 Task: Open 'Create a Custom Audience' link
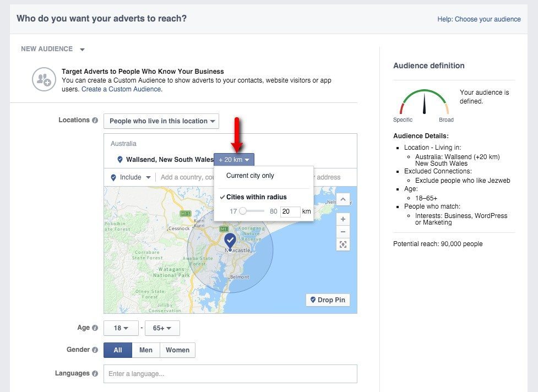pos(121,89)
